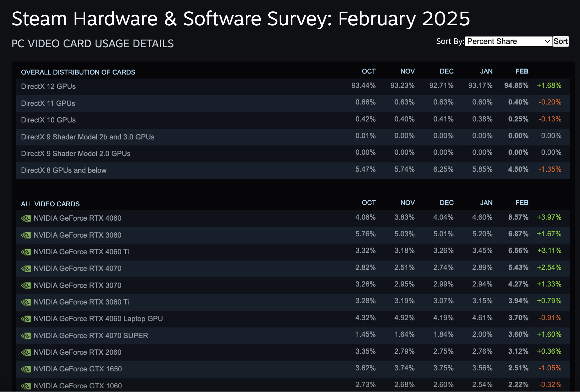The height and width of the screenshot is (392, 580).
Task: Click NVIDIA logo beside RTX 3060 Ti
Action: click(x=26, y=302)
